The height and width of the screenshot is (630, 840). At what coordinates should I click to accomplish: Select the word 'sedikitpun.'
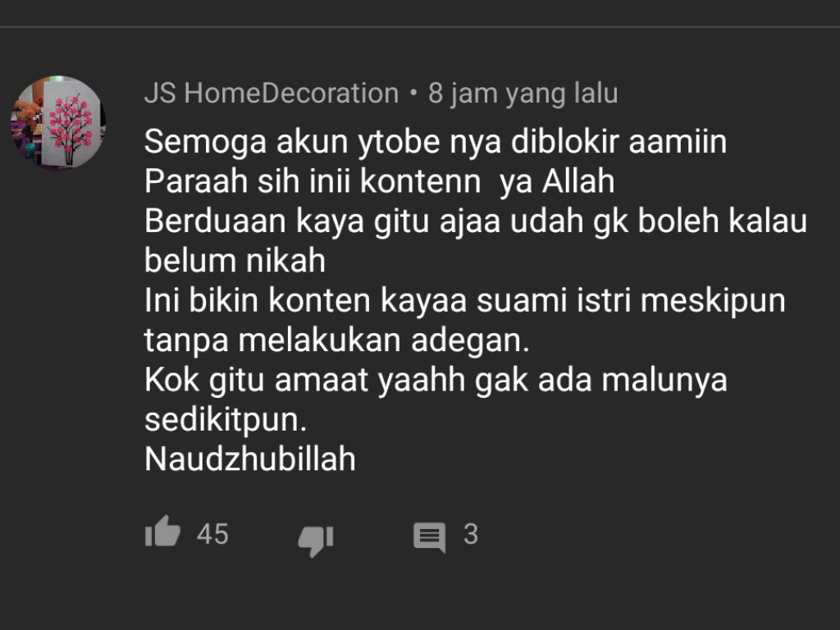(x=226, y=419)
